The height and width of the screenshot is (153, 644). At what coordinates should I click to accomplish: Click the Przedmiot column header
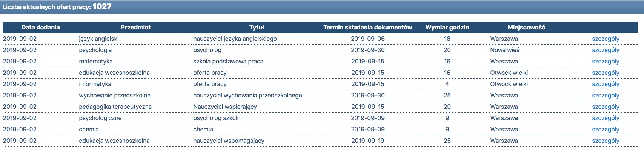click(x=136, y=27)
